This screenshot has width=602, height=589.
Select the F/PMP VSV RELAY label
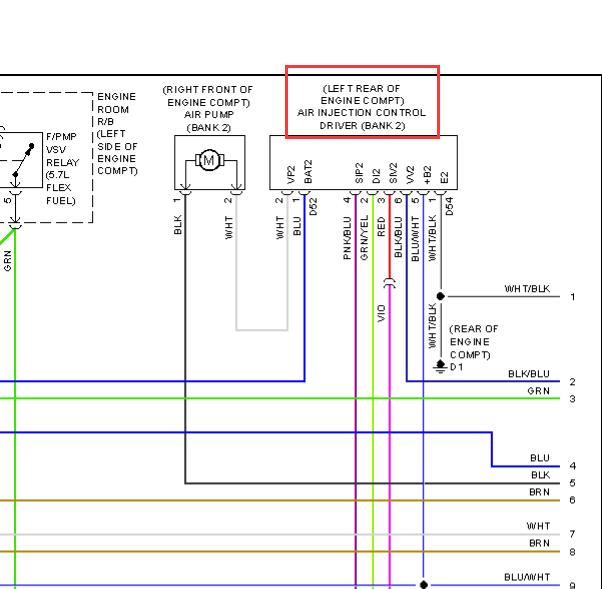pyautogui.click(x=62, y=149)
